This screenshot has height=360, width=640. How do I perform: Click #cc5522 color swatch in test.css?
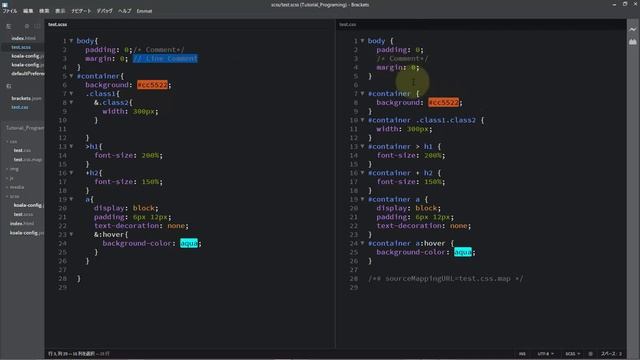pos(443,102)
